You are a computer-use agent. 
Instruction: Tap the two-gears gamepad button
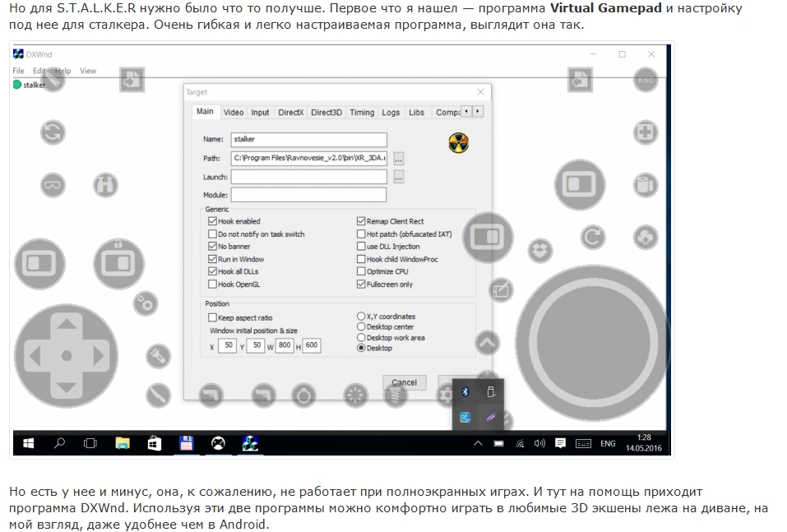146,303
